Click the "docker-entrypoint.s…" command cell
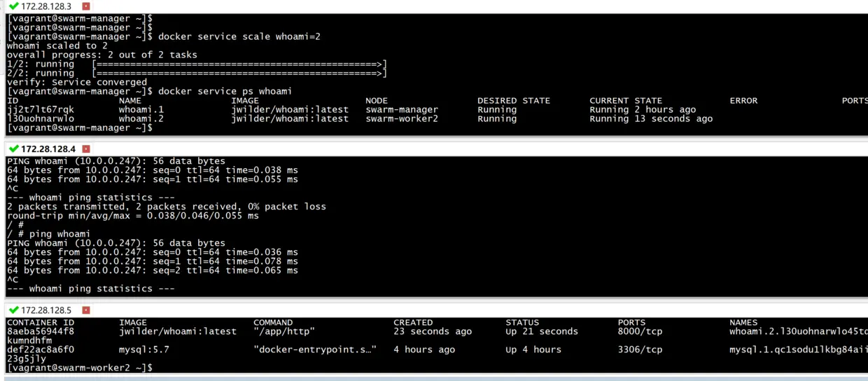The image size is (868, 381). 315,349
